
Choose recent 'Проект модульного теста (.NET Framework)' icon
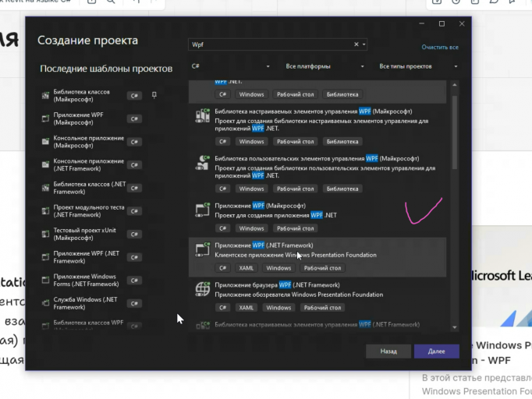(x=45, y=211)
